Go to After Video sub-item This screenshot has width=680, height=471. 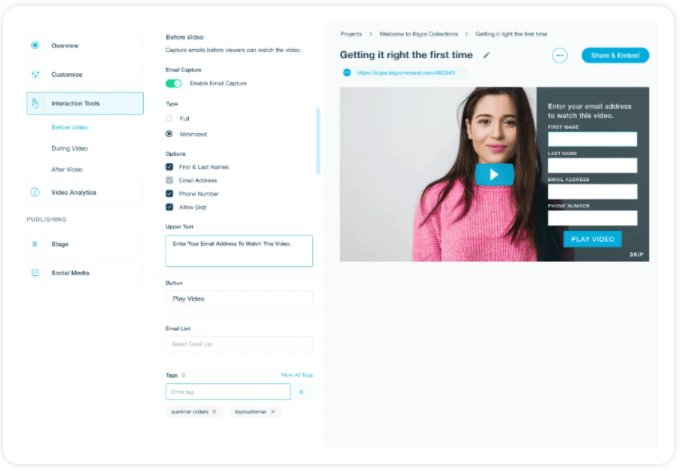pos(67,170)
